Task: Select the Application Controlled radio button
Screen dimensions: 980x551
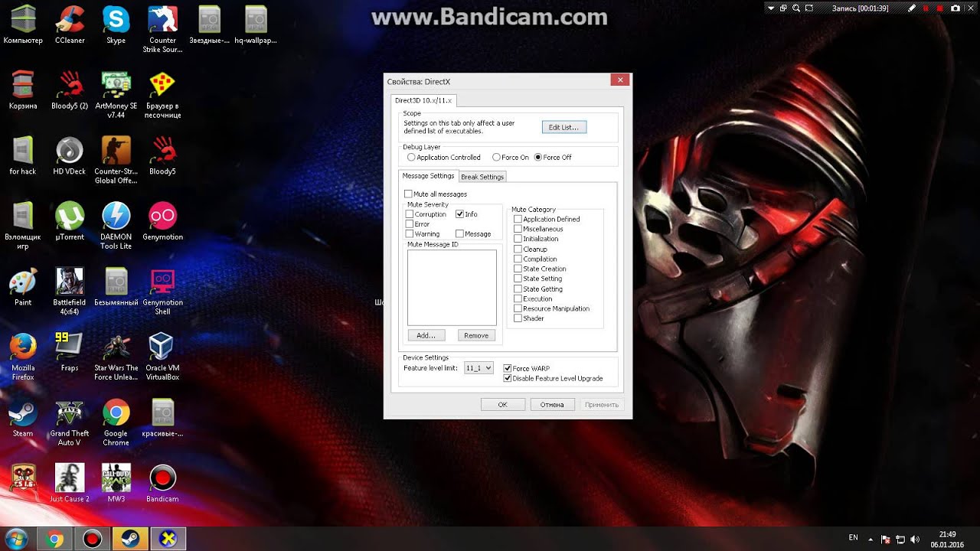Action: pos(412,158)
